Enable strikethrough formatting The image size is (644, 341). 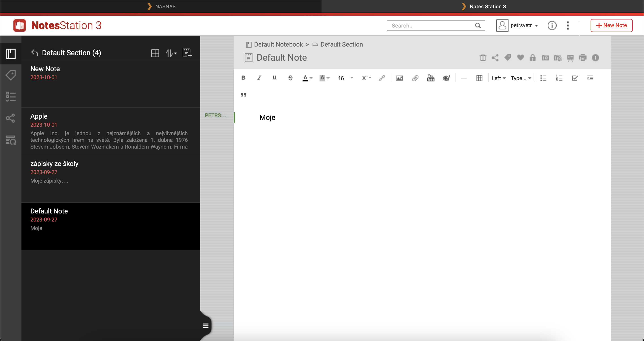tap(290, 78)
